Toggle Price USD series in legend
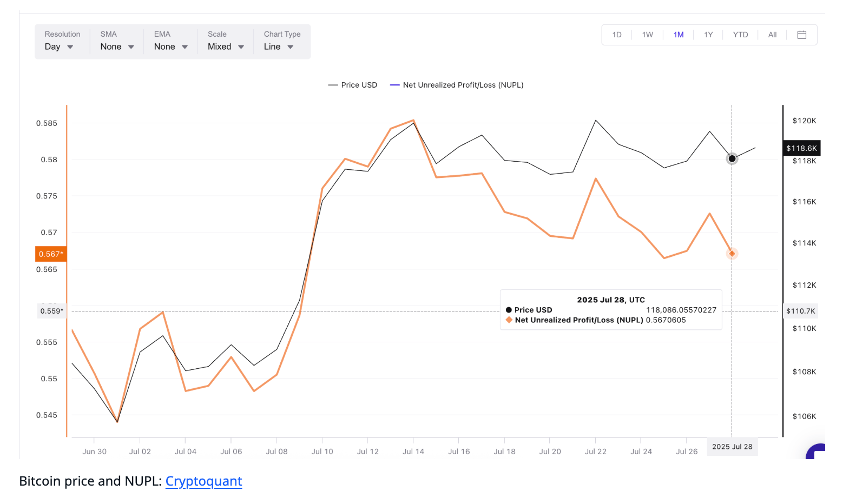The image size is (843, 504). tap(353, 85)
